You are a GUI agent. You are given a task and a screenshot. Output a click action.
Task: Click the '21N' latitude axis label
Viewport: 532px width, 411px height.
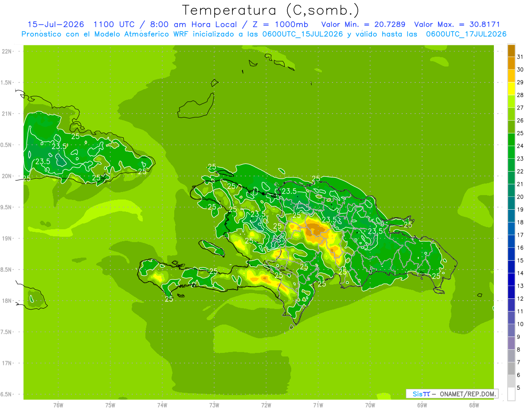point(7,114)
